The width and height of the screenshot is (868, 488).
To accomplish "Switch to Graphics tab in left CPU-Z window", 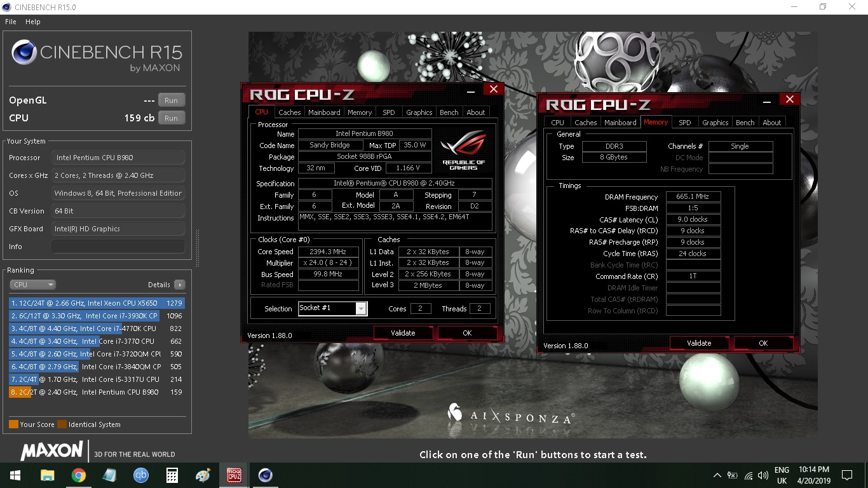I will pos(419,112).
